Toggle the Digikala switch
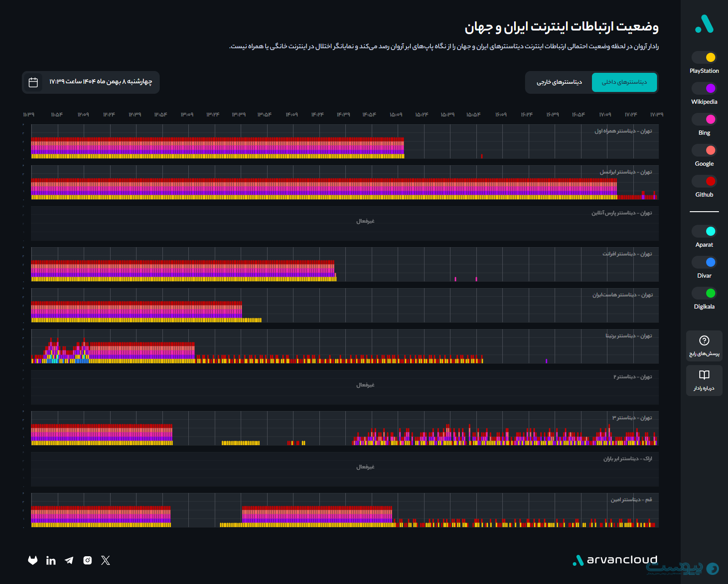The width and height of the screenshot is (728, 584). 704,293
